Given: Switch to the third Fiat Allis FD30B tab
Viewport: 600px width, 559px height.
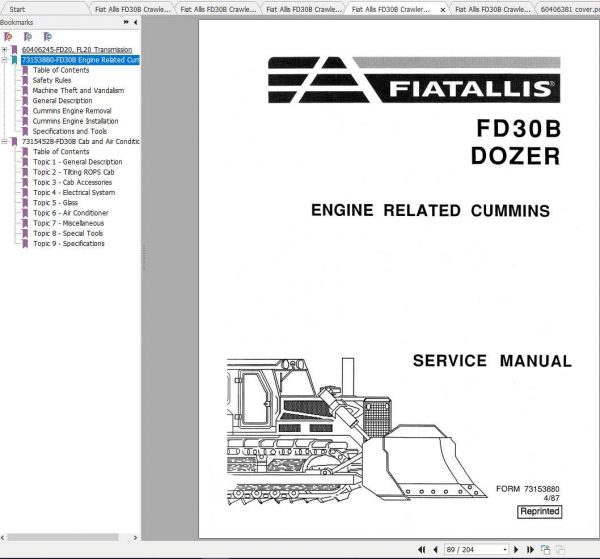Looking at the screenshot, I should pos(304,9).
